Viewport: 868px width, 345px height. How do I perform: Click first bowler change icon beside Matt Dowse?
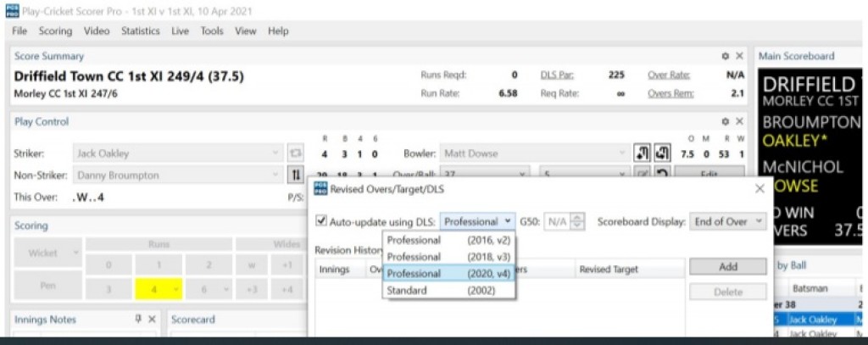coord(643,153)
